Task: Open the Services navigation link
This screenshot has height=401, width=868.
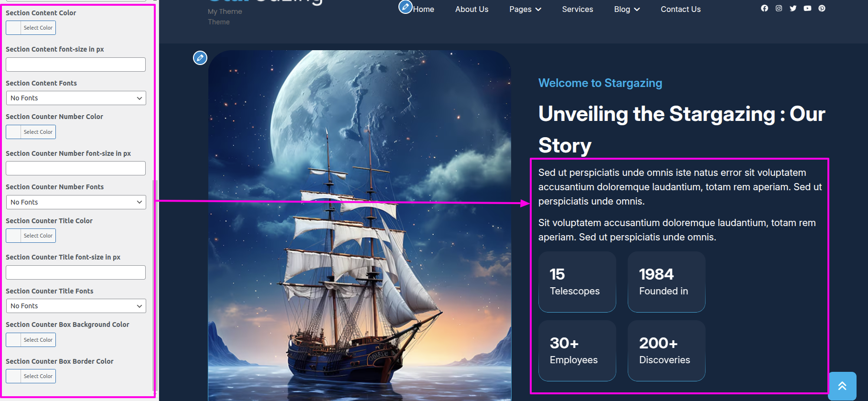Action: pos(578,9)
